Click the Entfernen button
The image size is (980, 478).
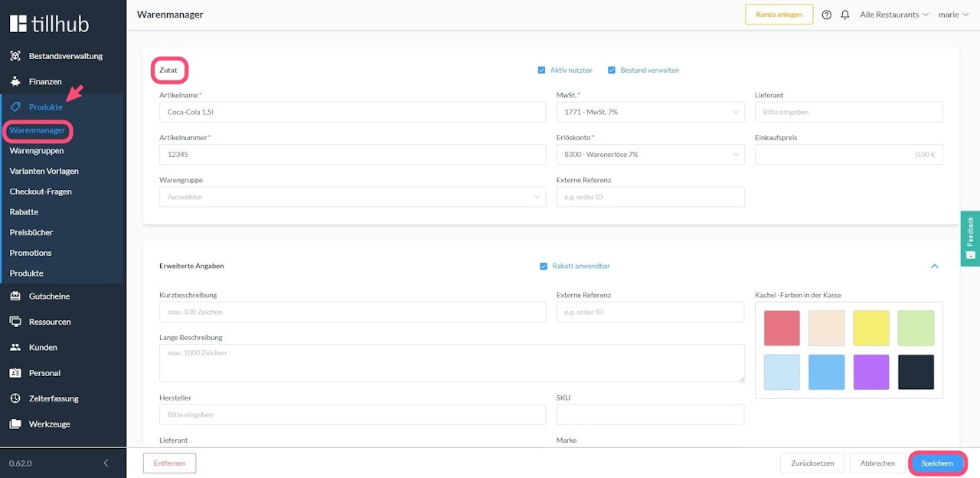tap(169, 463)
